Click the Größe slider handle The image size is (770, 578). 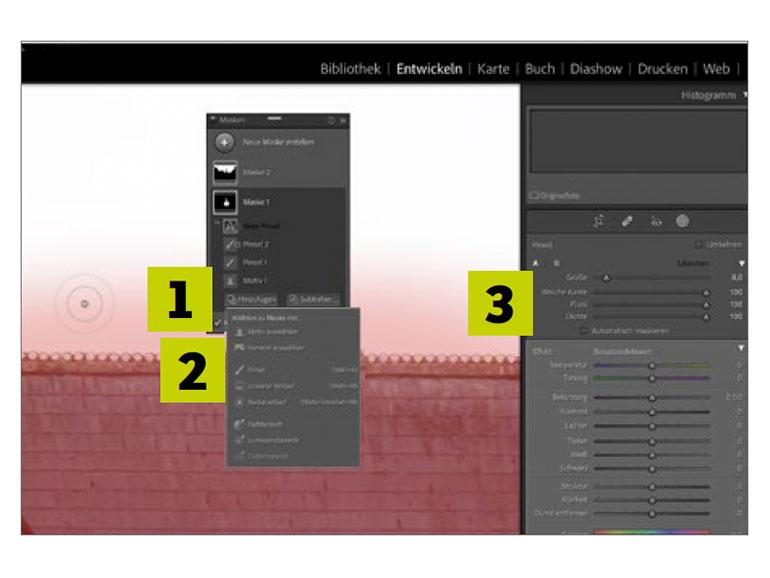coord(606,278)
